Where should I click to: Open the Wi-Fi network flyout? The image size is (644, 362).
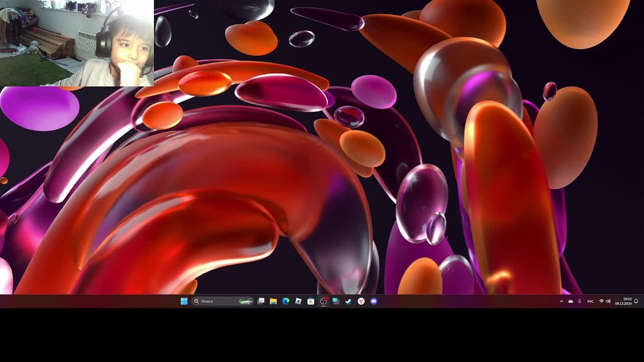coord(601,301)
